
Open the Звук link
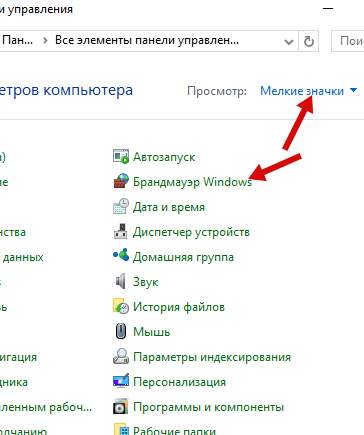(145, 282)
